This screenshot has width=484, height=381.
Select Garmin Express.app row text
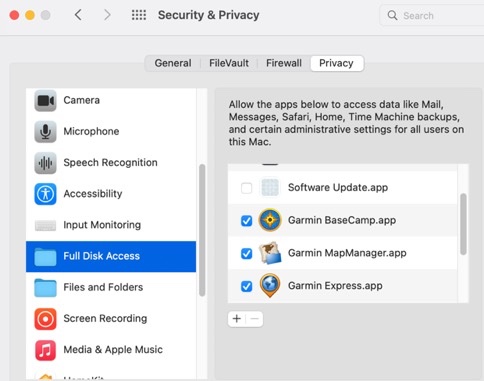[x=335, y=286]
